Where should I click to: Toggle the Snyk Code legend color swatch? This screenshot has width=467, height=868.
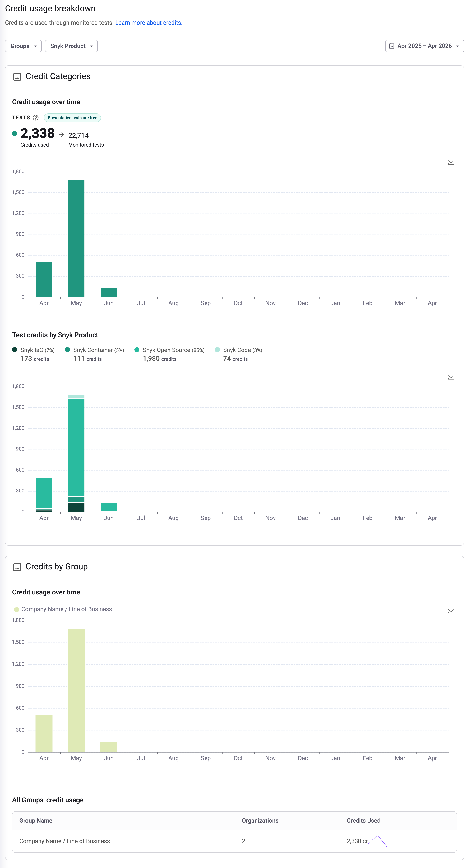[x=217, y=350]
